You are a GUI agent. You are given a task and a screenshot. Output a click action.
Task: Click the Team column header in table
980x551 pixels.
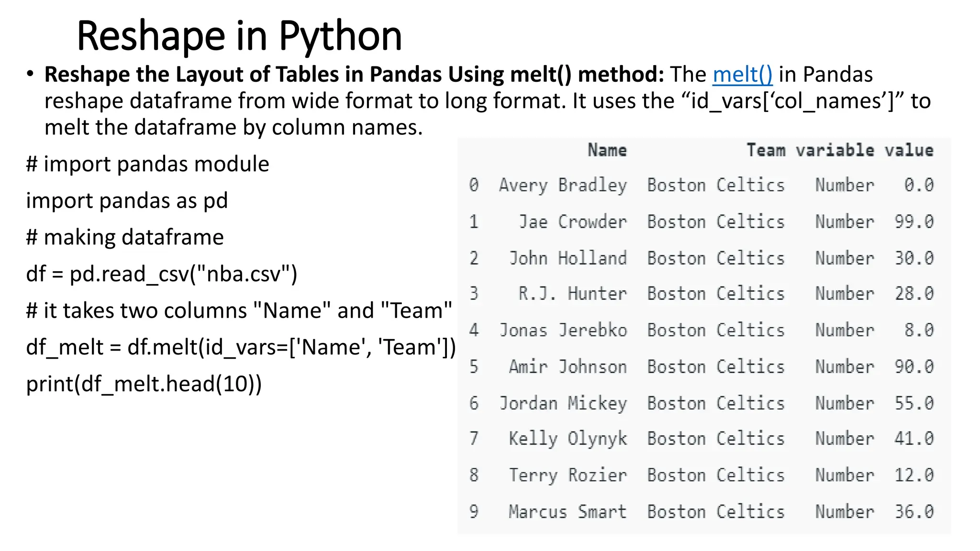coord(766,150)
